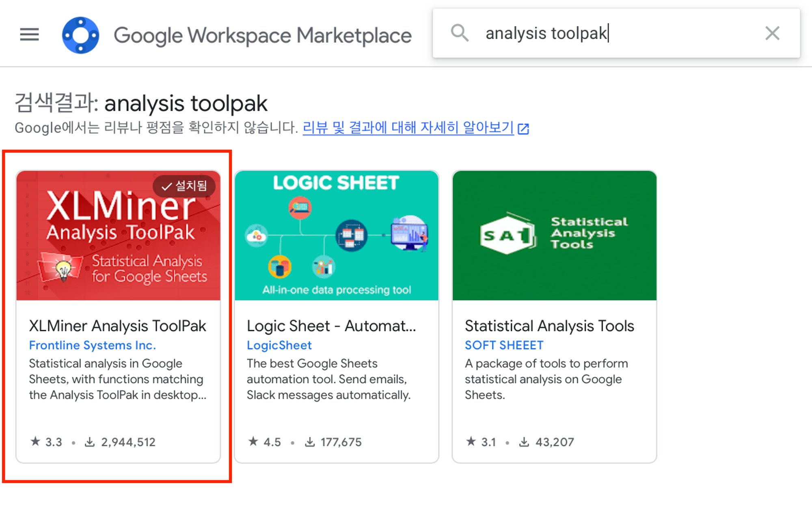Click download icon beside 43,207
The width and height of the screenshot is (812, 512).
524,441
